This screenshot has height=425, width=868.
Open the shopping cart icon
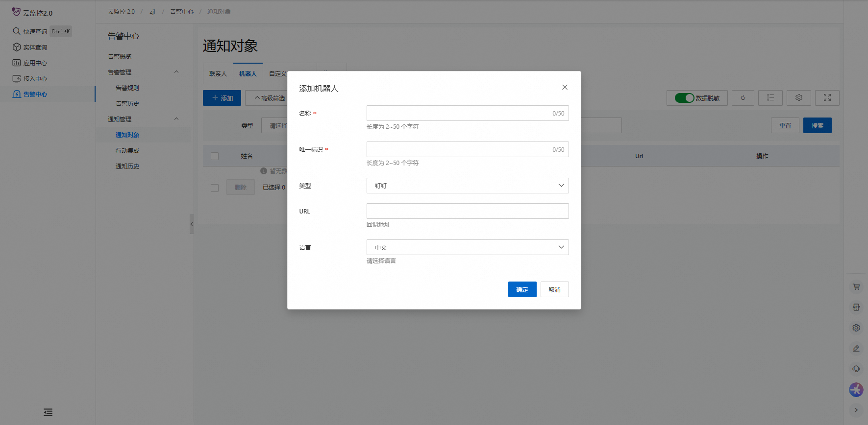click(856, 287)
